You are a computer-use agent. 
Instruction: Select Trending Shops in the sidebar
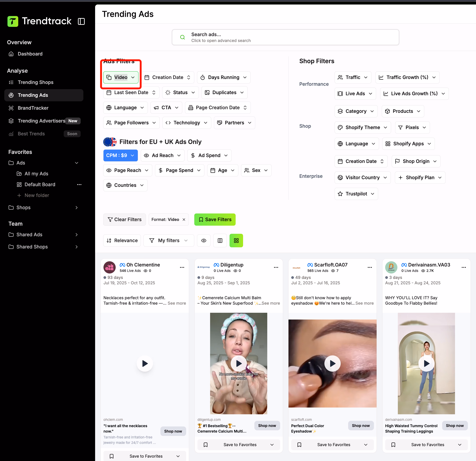[x=35, y=82]
